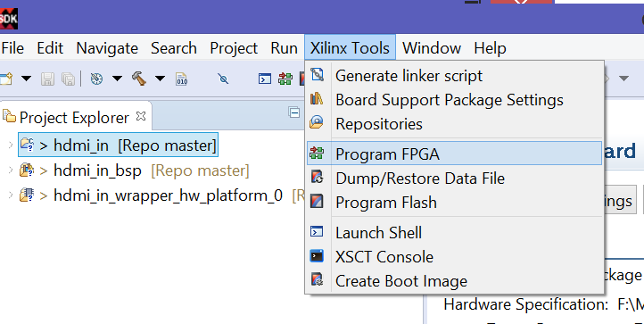Click the Save All toolbar icon
The height and width of the screenshot is (324, 644).
coord(68,79)
